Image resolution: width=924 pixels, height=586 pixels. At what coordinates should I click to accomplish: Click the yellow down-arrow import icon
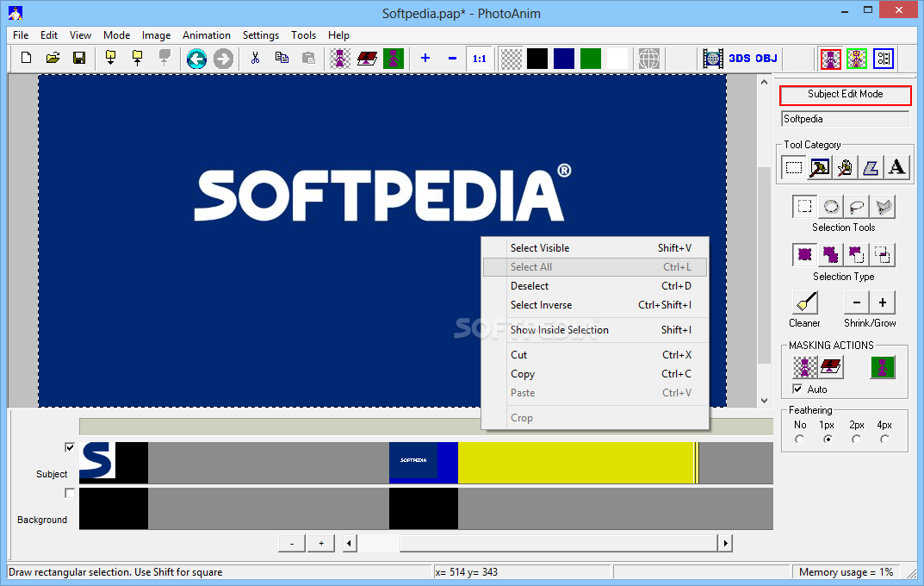tap(110, 58)
